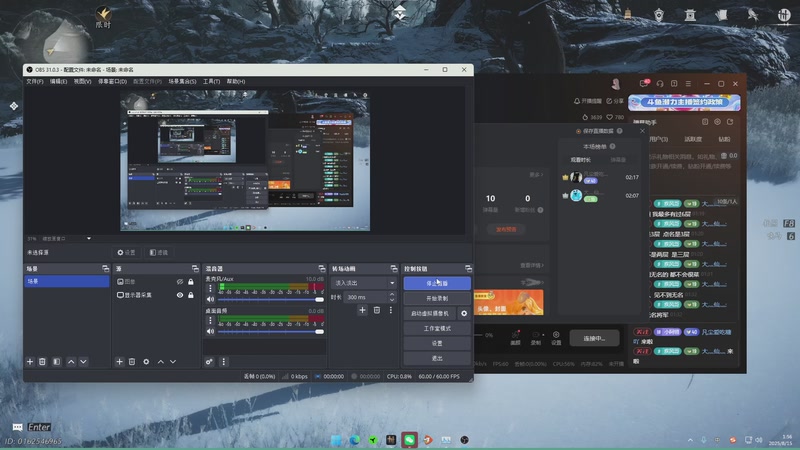
Task: Adjust the 桌面音频 volume slider
Action: (x=270, y=332)
